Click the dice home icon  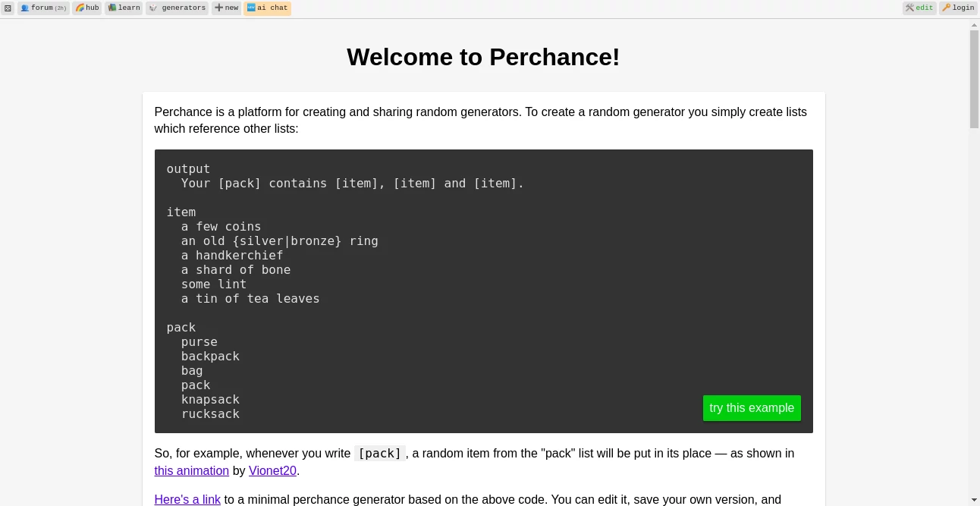click(x=8, y=8)
